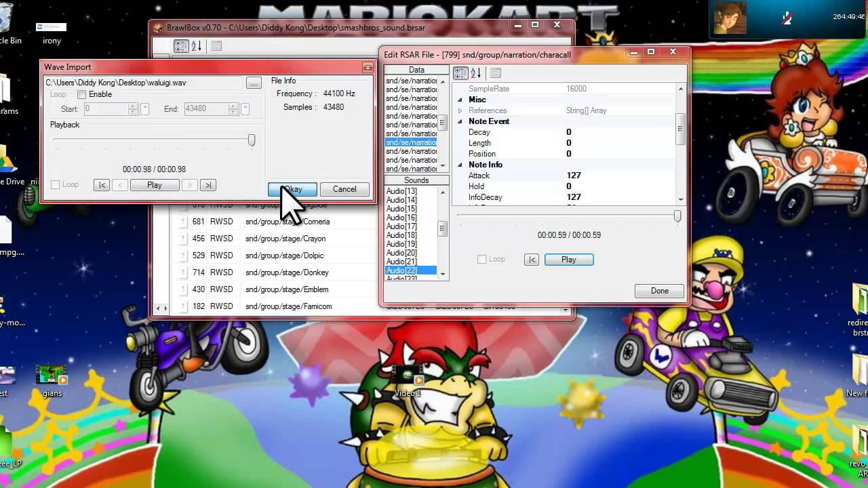The width and height of the screenshot is (868, 488).
Task: Click question-mark icon on the Emblem row
Action: [182, 289]
